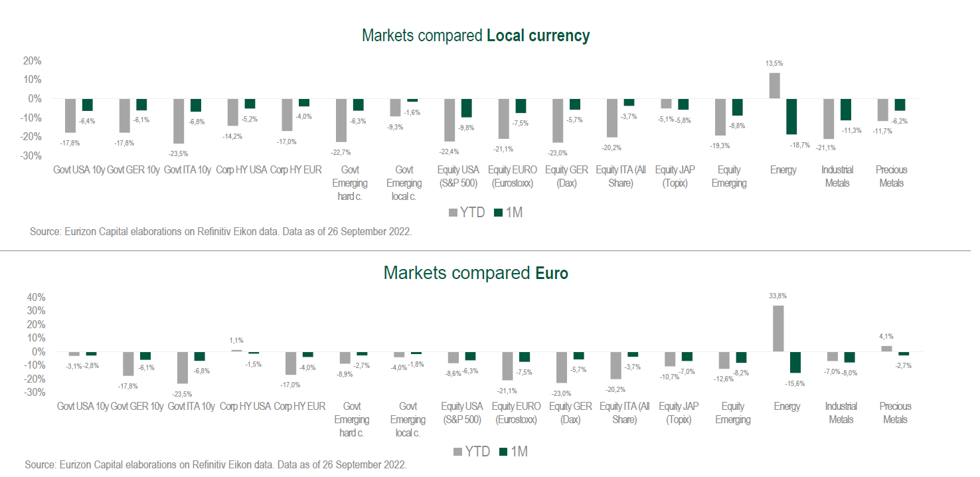The width and height of the screenshot is (980, 477).
Task: Select the Energy YTD bar labeled 33,8%
Action: 778,328
